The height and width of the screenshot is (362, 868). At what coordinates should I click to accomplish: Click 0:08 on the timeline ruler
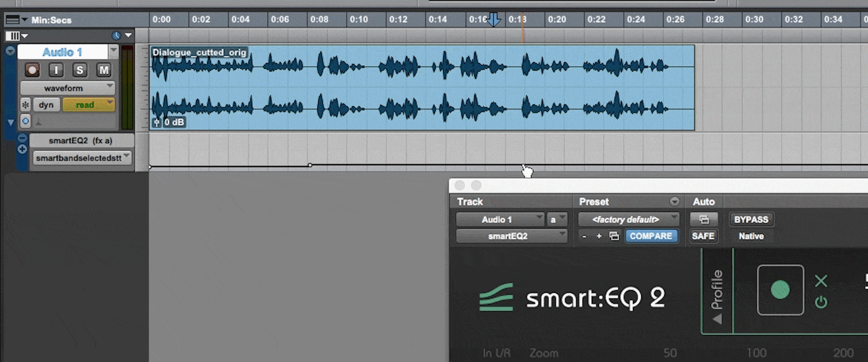click(x=320, y=19)
